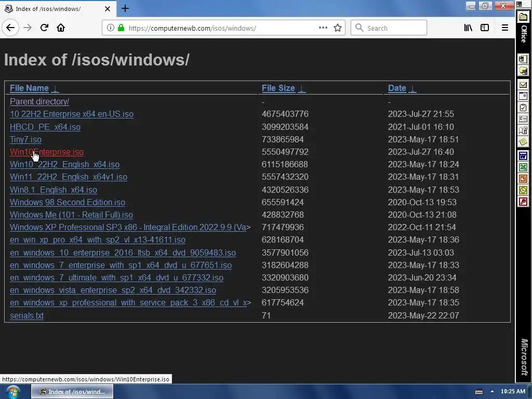The height and width of the screenshot is (399, 532).
Task: Sort the listing by File Size header
Action: point(278,88)
